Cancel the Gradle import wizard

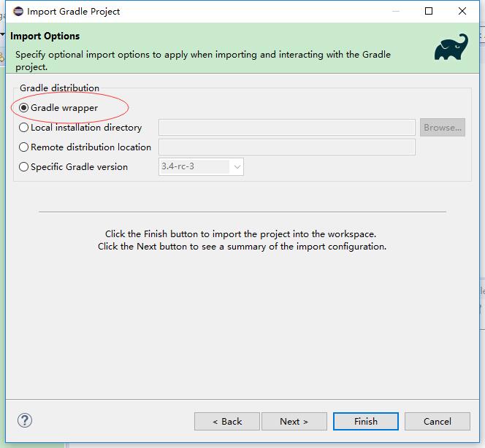click(438, 421)
